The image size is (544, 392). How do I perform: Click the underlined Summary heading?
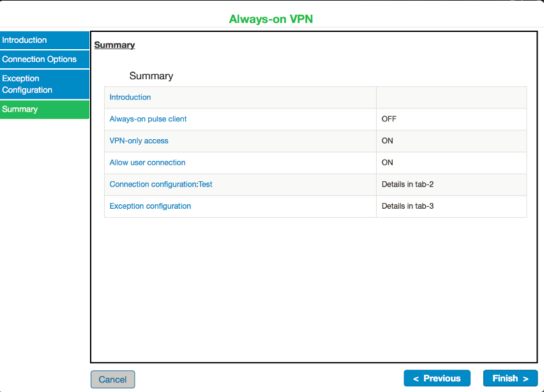click(x=114, y=45)
